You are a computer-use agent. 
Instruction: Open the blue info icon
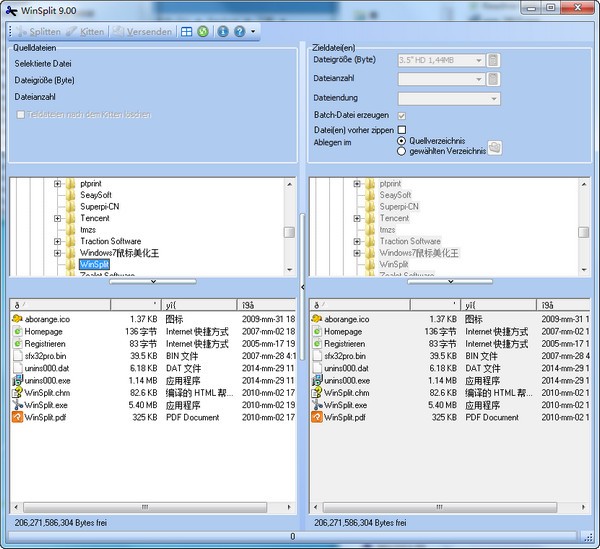[223, 31]
